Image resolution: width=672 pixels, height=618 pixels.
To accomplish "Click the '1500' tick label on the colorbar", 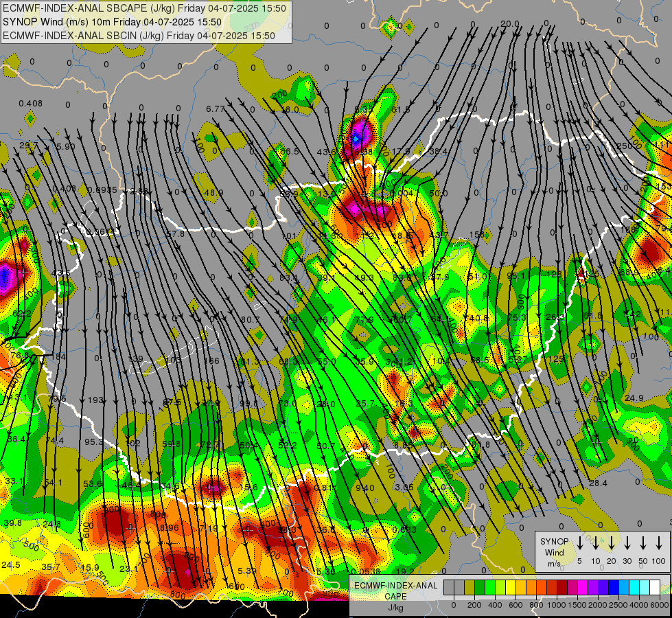I will point(577,605).
